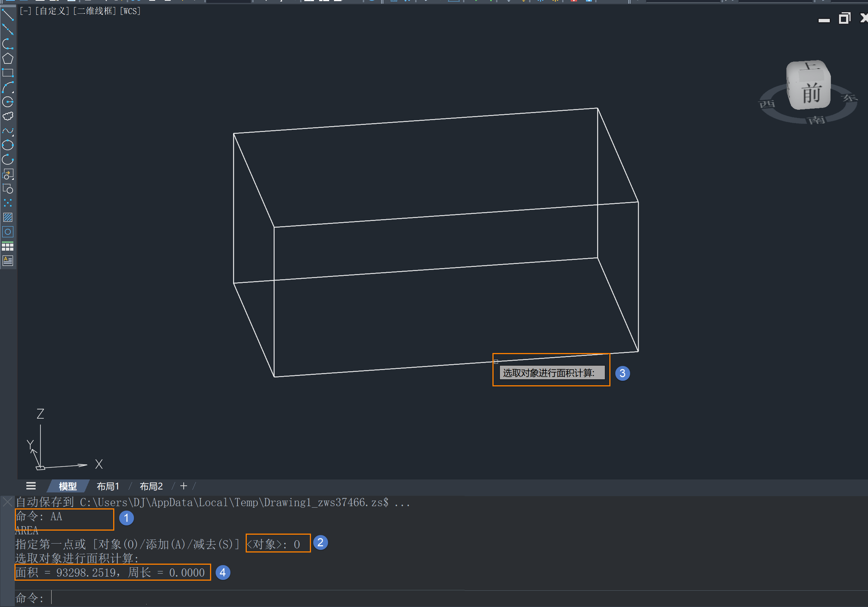Open the layout tabs hamburger menu

coord(31,486)
